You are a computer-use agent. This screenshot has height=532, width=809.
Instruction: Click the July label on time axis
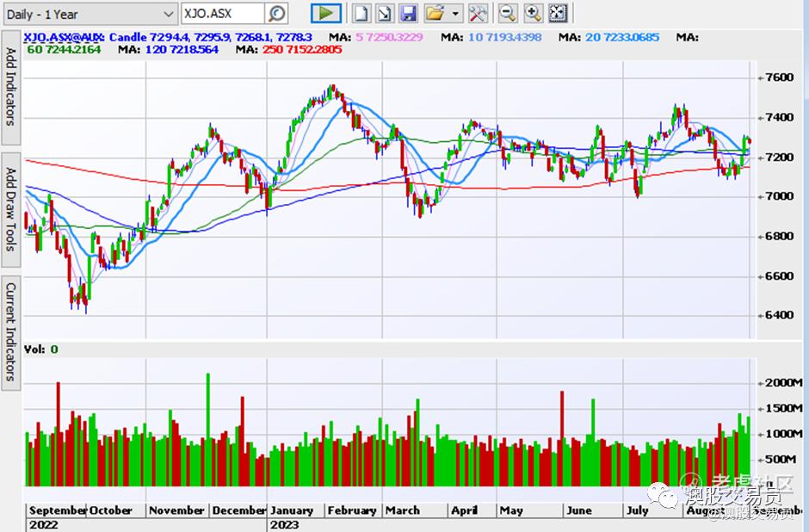point(637,510)
